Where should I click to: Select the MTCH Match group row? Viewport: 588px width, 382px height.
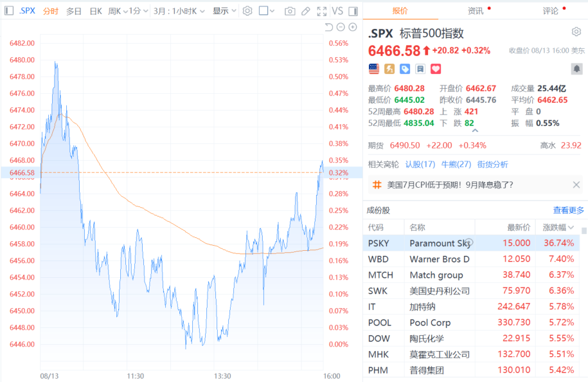click(472, 275)
